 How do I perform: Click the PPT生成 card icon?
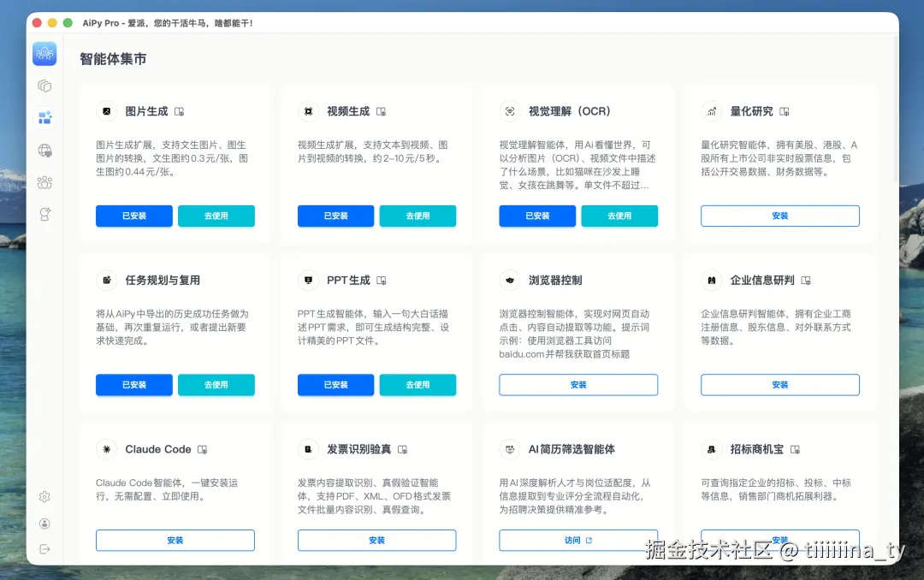308,280
